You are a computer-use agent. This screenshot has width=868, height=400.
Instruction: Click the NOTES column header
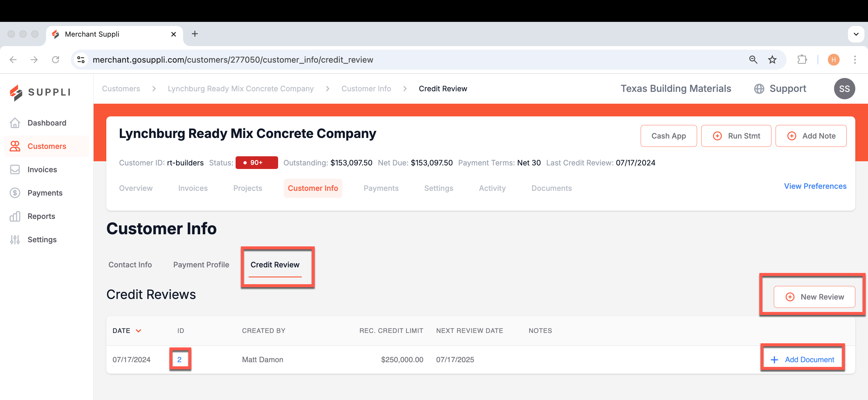540,331
